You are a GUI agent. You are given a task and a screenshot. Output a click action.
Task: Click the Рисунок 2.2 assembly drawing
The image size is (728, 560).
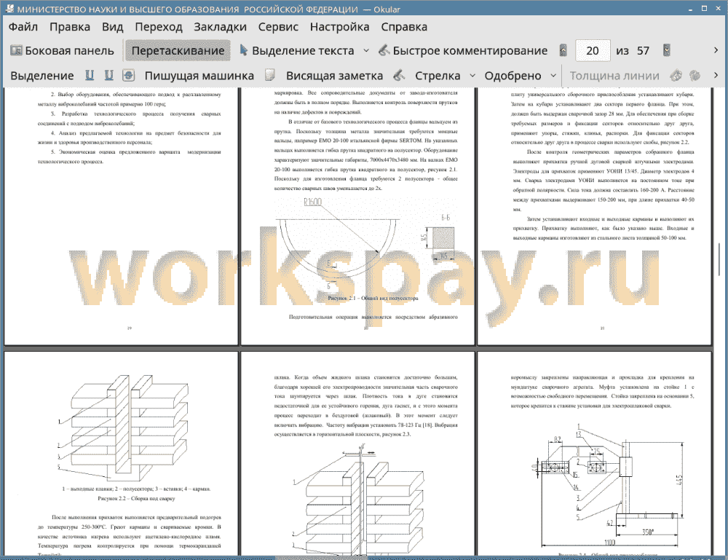[x=123, y=427]
